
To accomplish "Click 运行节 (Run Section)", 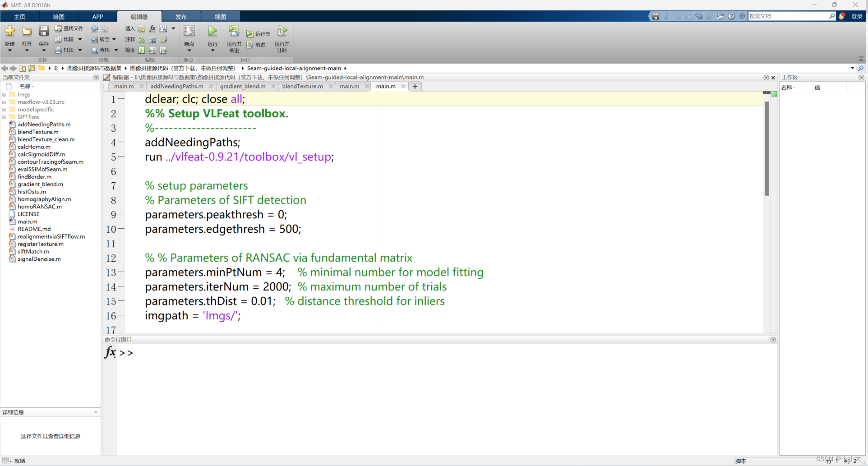I will pyautogui.click(x=258, y=34).
